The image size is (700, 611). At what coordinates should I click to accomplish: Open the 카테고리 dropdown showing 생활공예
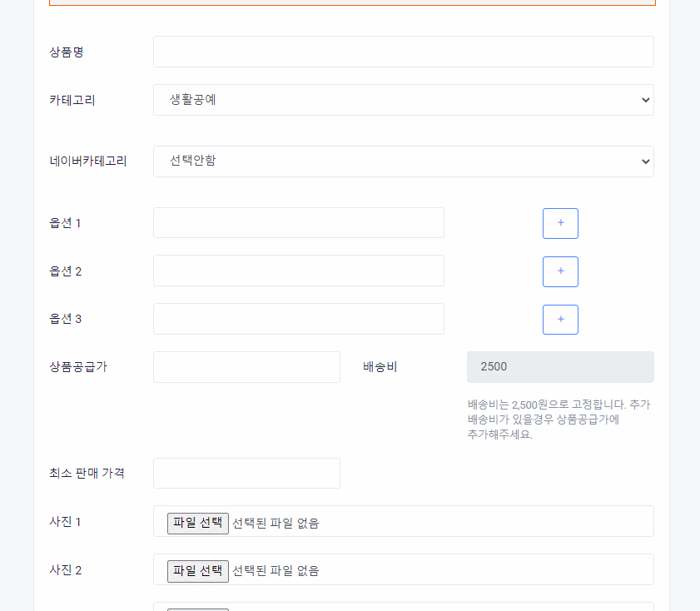coord(403,100)
